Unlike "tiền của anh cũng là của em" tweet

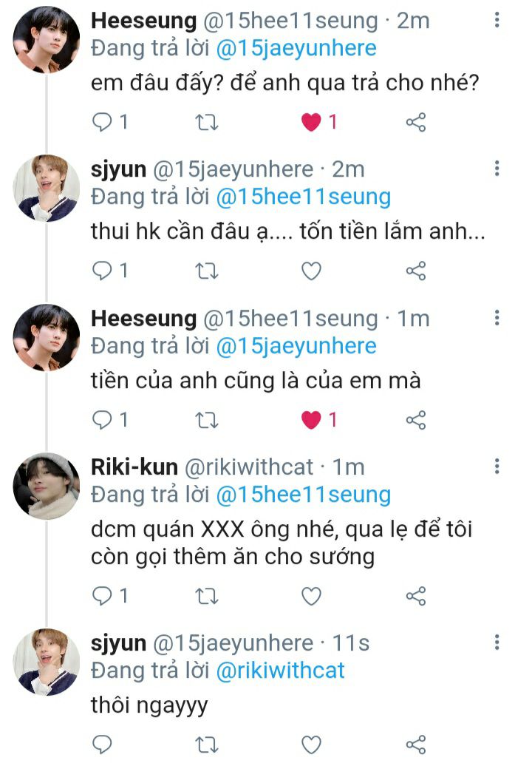[x=311, y=420]
